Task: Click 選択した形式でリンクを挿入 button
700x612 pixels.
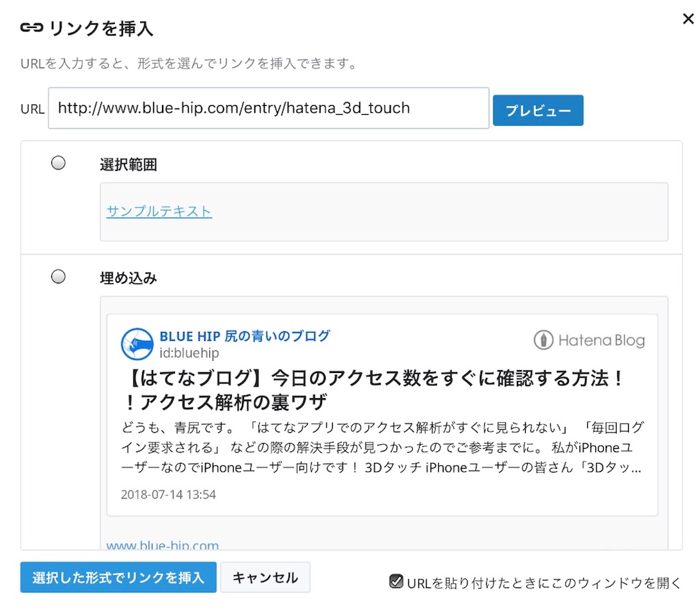Action: click(118, 577)
